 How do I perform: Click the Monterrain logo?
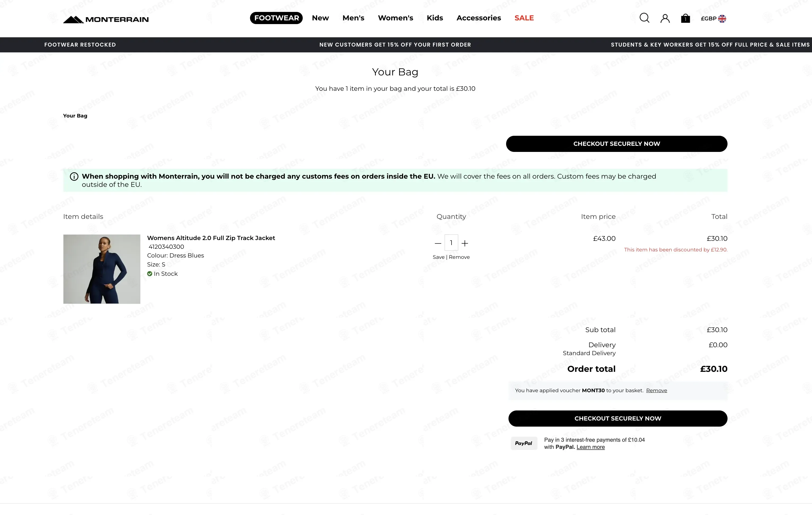(x=106, y=19)
